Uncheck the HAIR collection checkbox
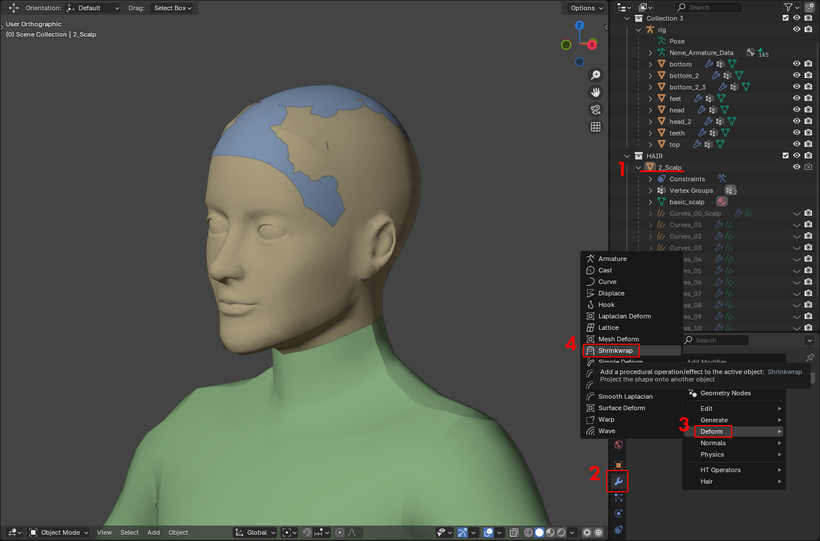820x541 pixels. 785,156
